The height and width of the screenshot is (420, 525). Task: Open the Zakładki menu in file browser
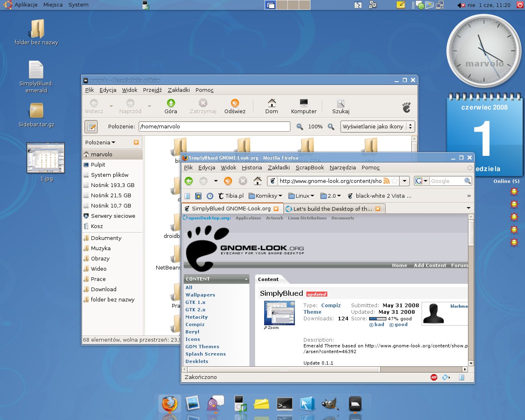[179, 90]
